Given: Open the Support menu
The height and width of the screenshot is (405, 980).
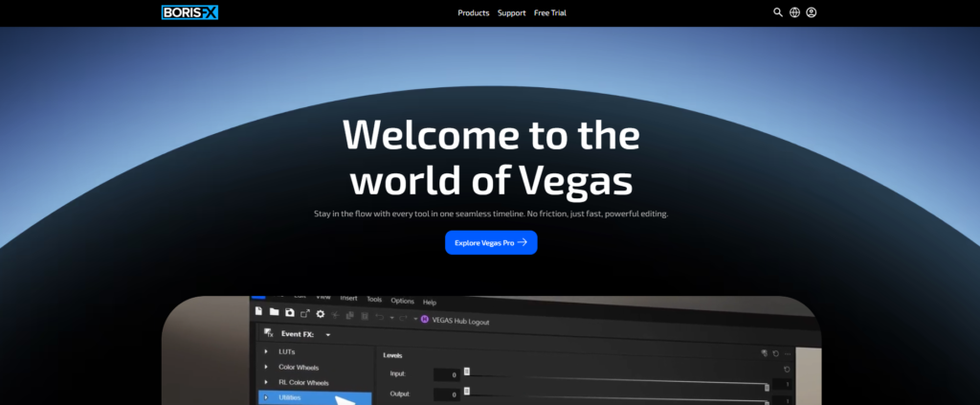Looking at the screenshot, I should click(511, 13).
